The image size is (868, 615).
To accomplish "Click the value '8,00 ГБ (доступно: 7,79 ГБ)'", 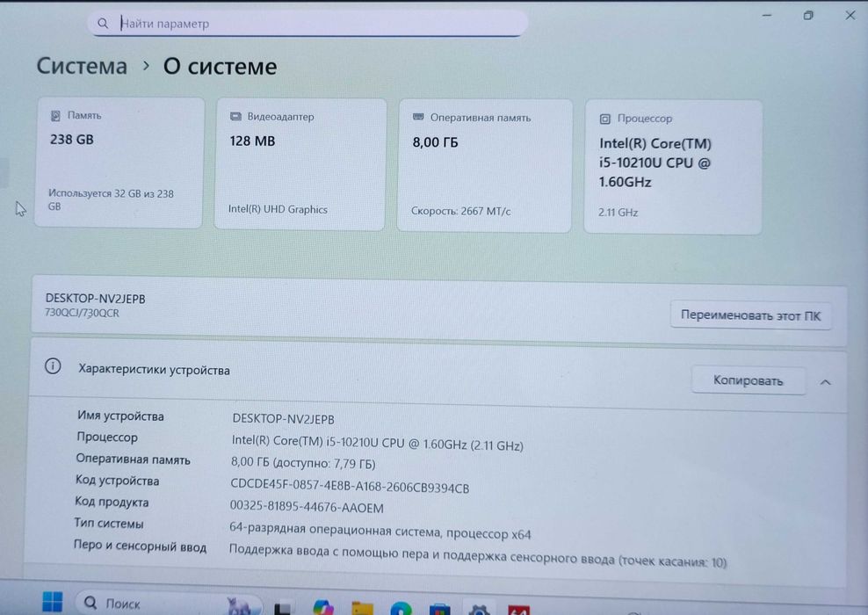I will [303, 463].
